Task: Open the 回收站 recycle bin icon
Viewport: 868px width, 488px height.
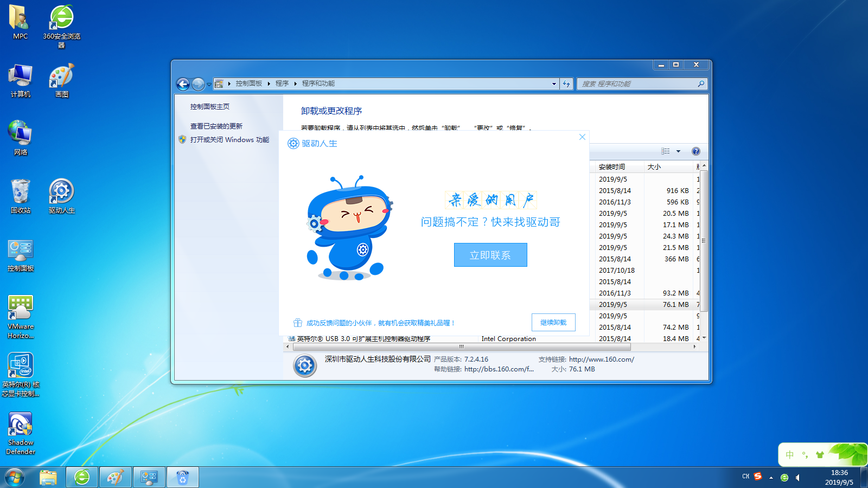Action: [20, 196]
